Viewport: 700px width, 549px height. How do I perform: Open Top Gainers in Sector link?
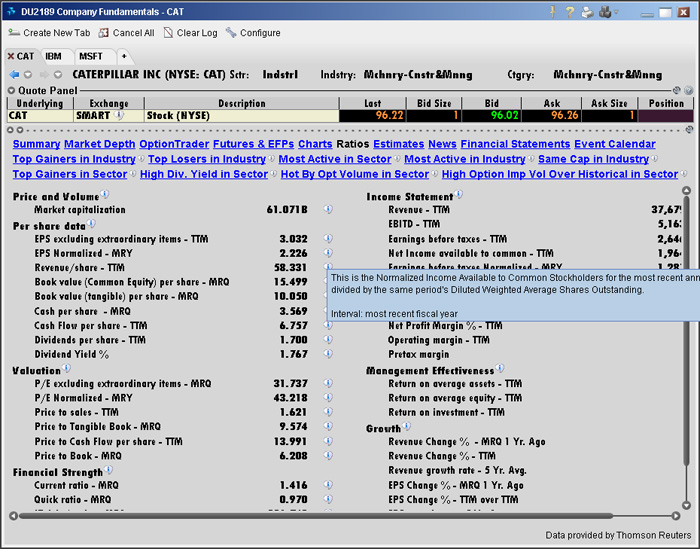coord(70,174)
